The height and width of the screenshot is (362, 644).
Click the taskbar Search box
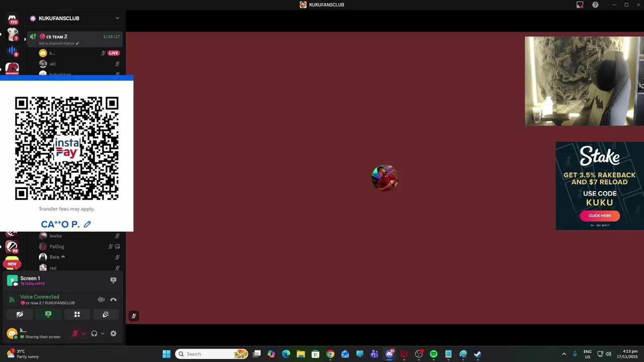tap(212, 354)
